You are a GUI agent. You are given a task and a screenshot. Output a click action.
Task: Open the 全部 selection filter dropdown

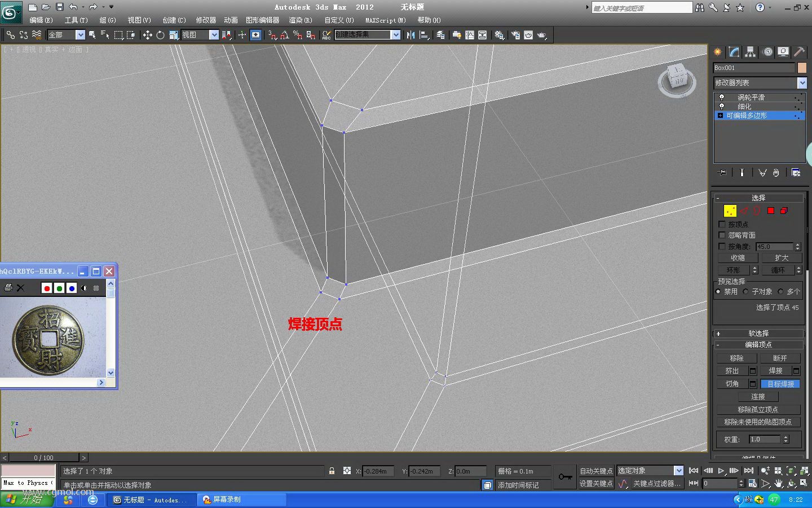(x=66, y=35)
